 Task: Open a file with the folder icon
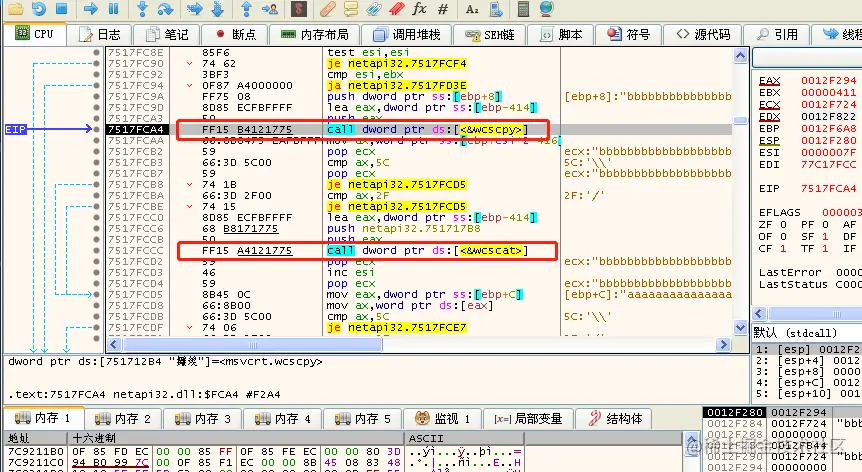coord(15,8)
